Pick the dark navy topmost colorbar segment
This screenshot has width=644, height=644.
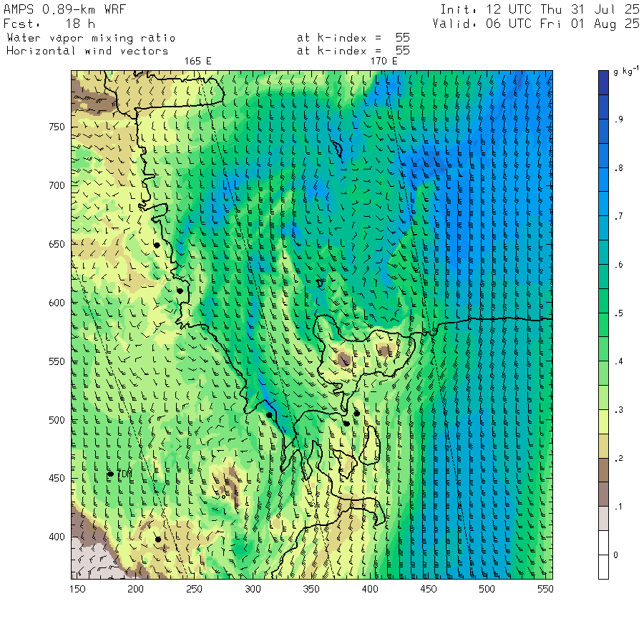pos(603,82)
